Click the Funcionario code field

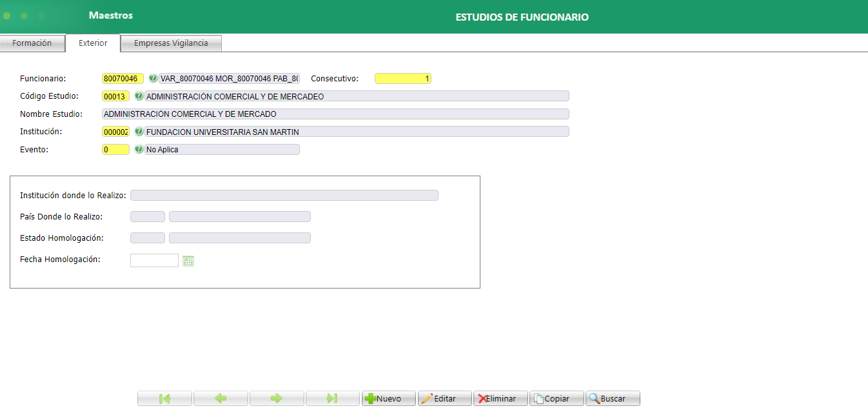point(123,78)
